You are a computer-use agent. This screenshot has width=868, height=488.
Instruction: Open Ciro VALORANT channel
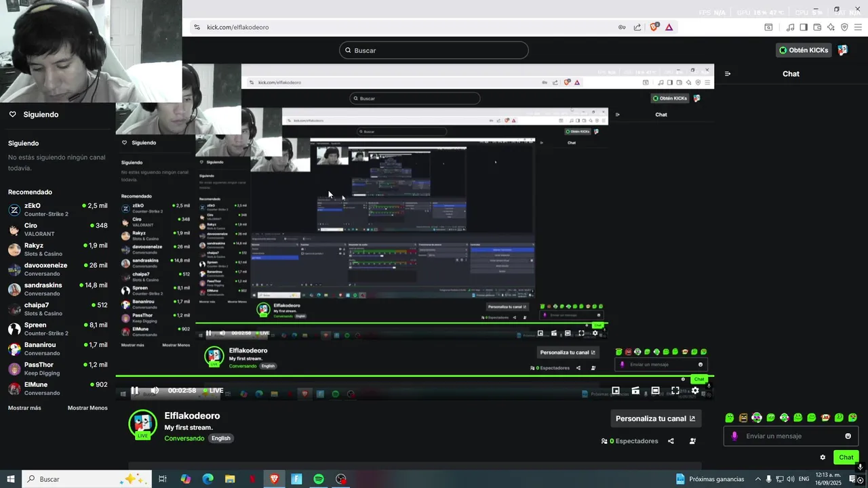point(58,229)
